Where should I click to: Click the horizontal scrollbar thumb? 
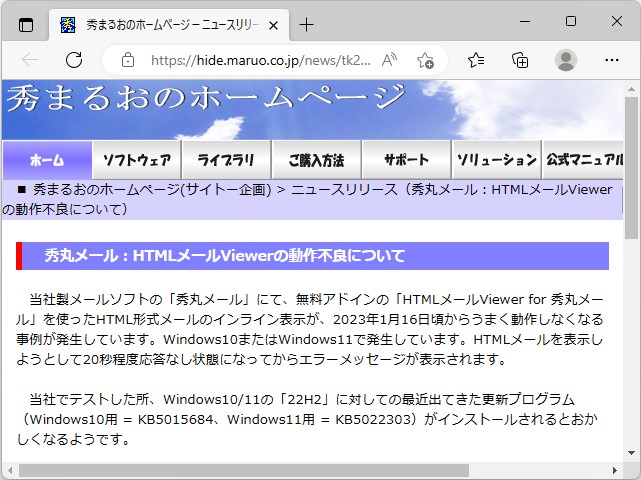pyautogui.click(x=244, y=470)
